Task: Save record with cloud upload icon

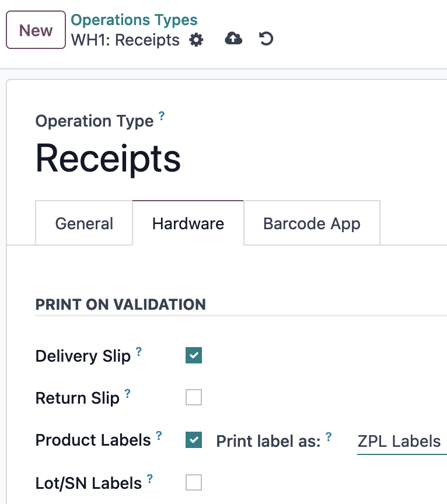Action: pyautogui.click(x=233, y=38)
